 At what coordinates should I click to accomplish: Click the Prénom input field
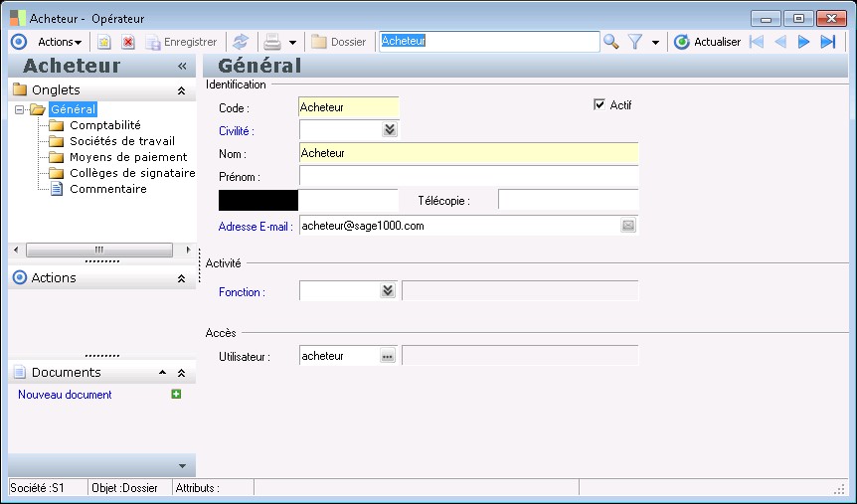pos(468,176)
